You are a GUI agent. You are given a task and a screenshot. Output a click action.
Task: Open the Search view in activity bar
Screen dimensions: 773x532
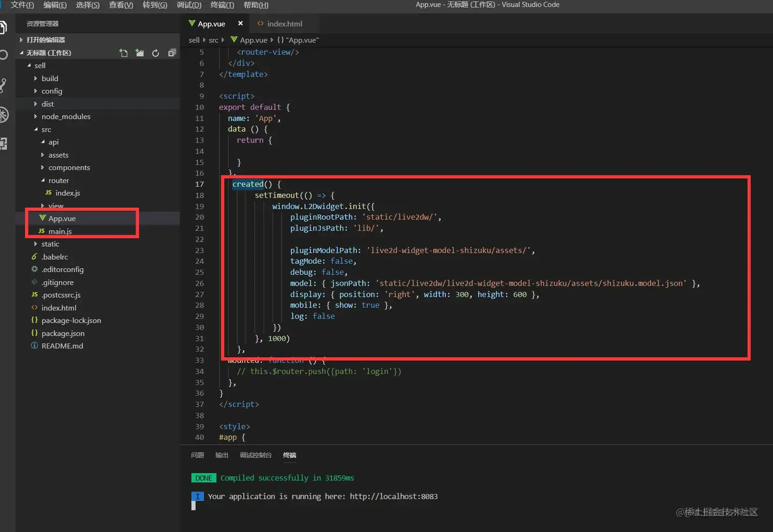(3, 55)
